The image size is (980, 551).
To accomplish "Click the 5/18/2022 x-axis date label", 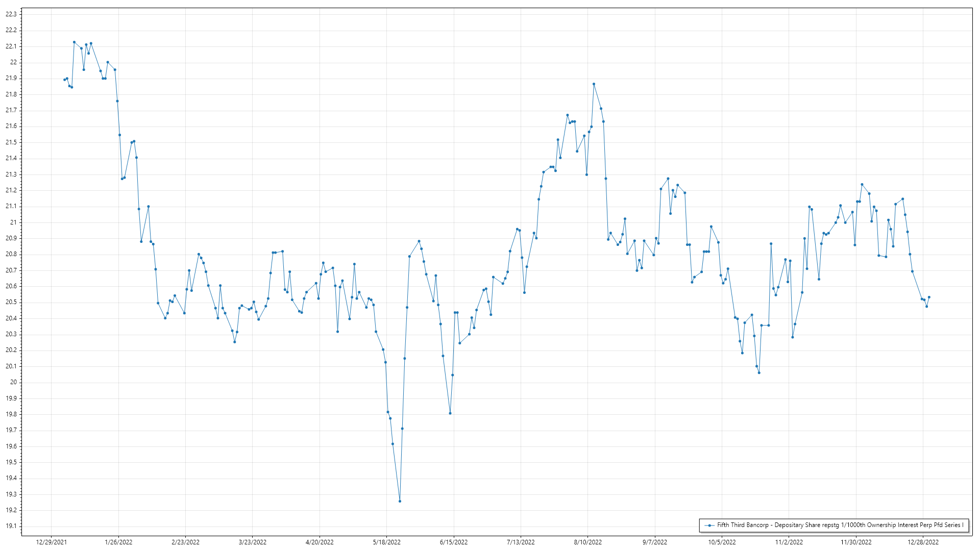I will coord(386,542).
